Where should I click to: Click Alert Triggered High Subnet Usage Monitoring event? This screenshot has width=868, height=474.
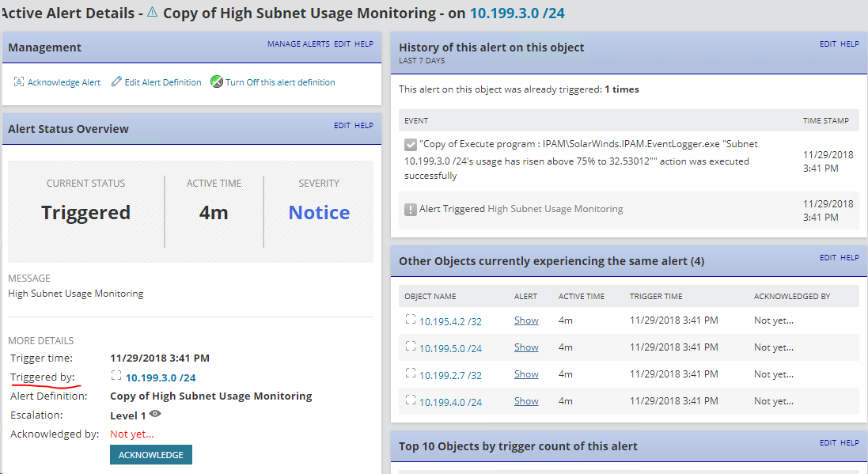click(x=521, y=209)
